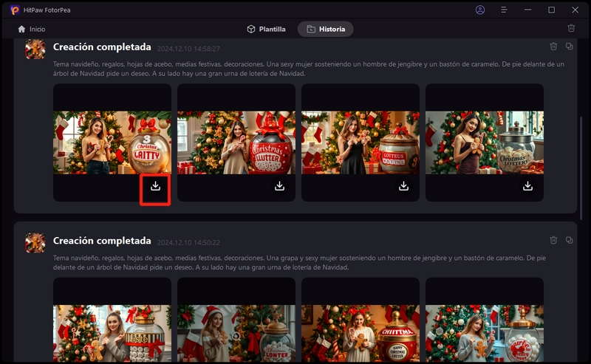Click the vertical scrollbar of the history list

[581, 168]
